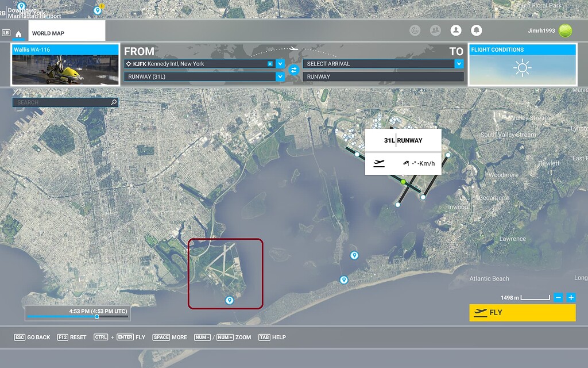This screenshot has height=368, width=588.
Task: Expand the RUNWAY (31L) dropdown
Action: point(280,76)
